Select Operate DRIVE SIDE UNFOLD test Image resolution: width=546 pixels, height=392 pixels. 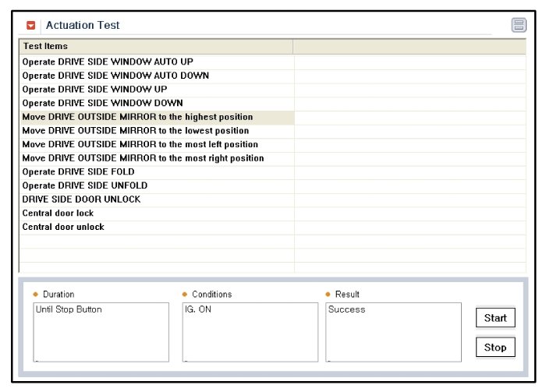click(x=84, y=186)
